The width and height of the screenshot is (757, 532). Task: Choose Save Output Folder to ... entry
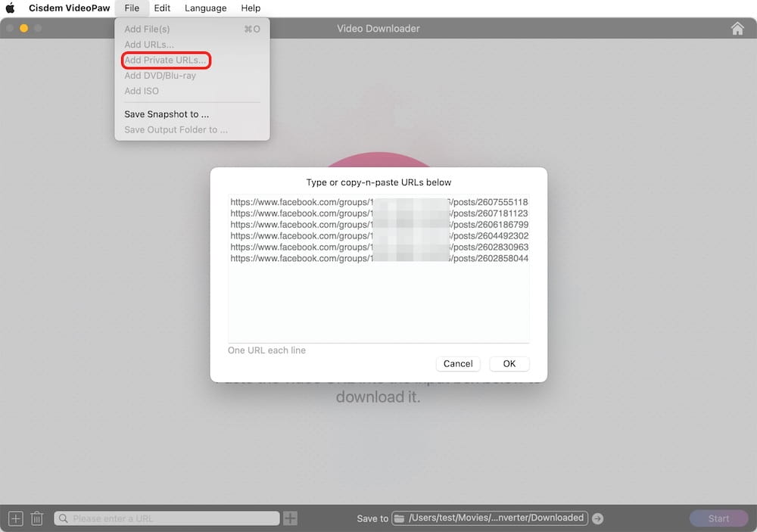click(192, 129)
